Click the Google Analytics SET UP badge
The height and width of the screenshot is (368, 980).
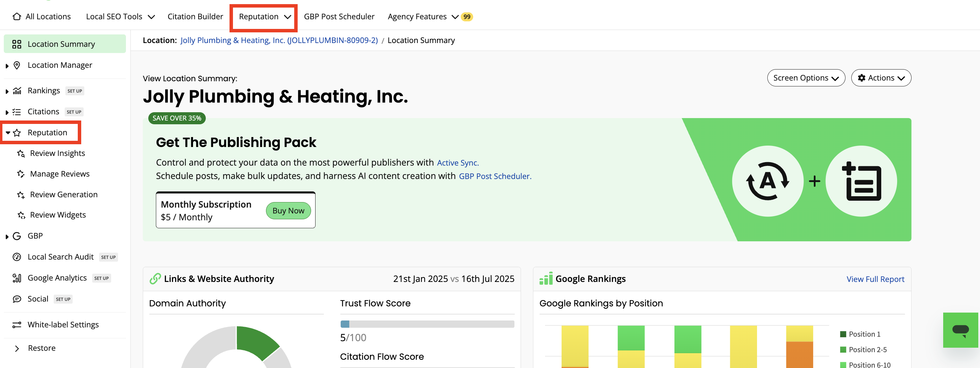click(x=102, y=278)
